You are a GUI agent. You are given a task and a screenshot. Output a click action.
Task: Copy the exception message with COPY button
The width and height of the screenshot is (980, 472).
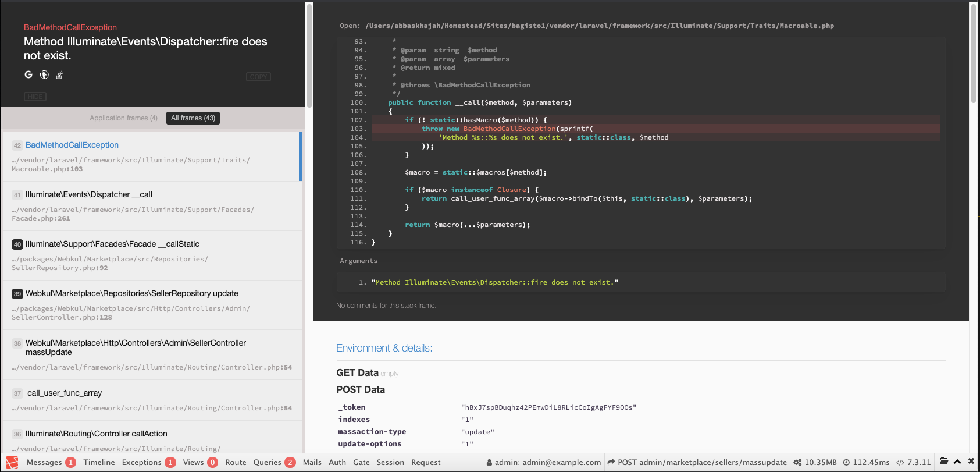[x=258, y=77]
